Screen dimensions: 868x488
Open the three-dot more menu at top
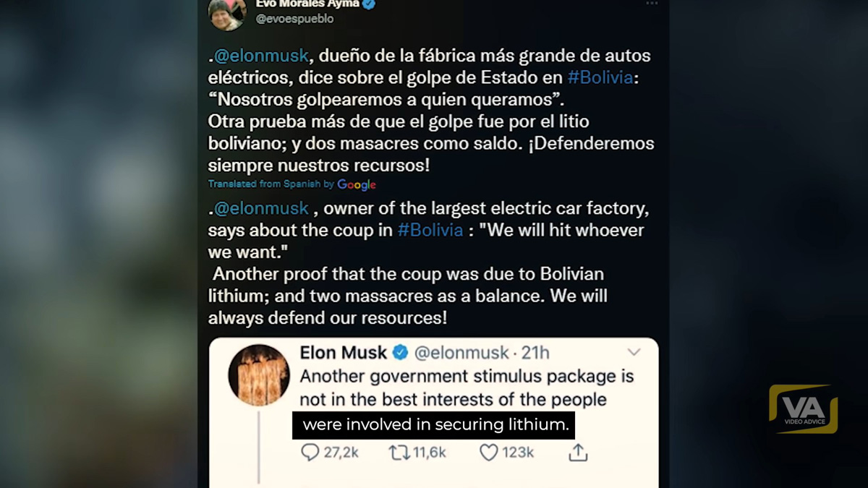pyautogui.click(x=652, y=4)
